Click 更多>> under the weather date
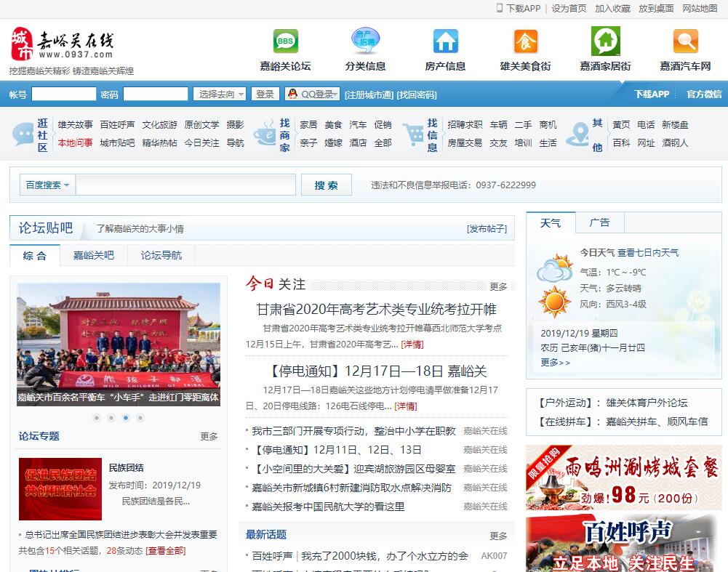728x572 pixels. click(x=556, y=362)
